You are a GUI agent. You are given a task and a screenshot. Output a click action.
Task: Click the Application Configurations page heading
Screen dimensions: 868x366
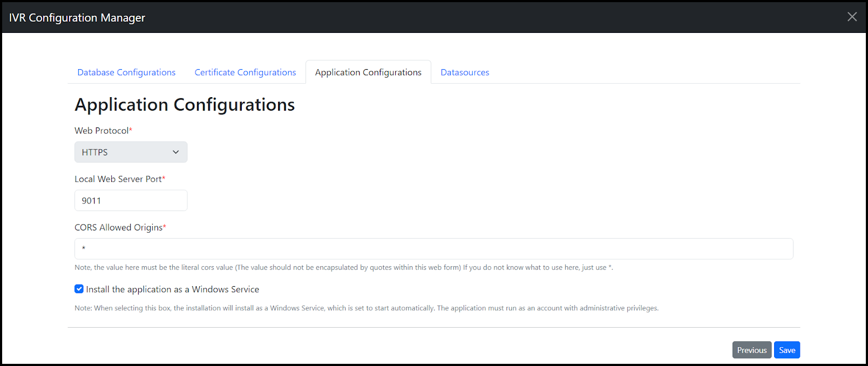coord(185,105)
